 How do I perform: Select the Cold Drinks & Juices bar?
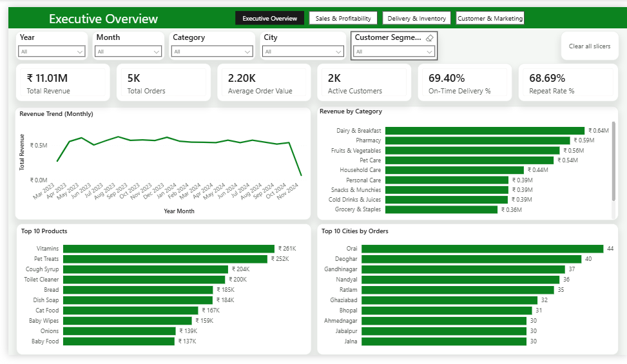pos(447,199)
